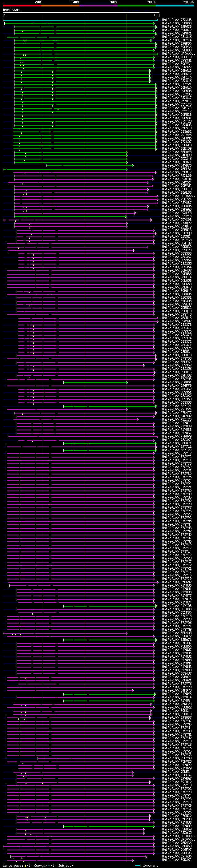The height and width of the screenshot is (868, 197).
Task: Click the UniRef100_Q9SLH3 label
Action: 177,304
